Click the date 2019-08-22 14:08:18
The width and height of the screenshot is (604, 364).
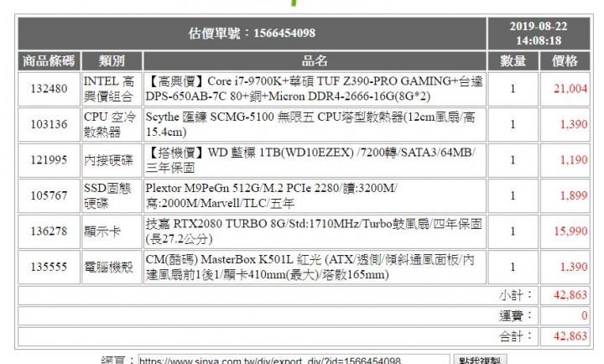tap(539, 33)
